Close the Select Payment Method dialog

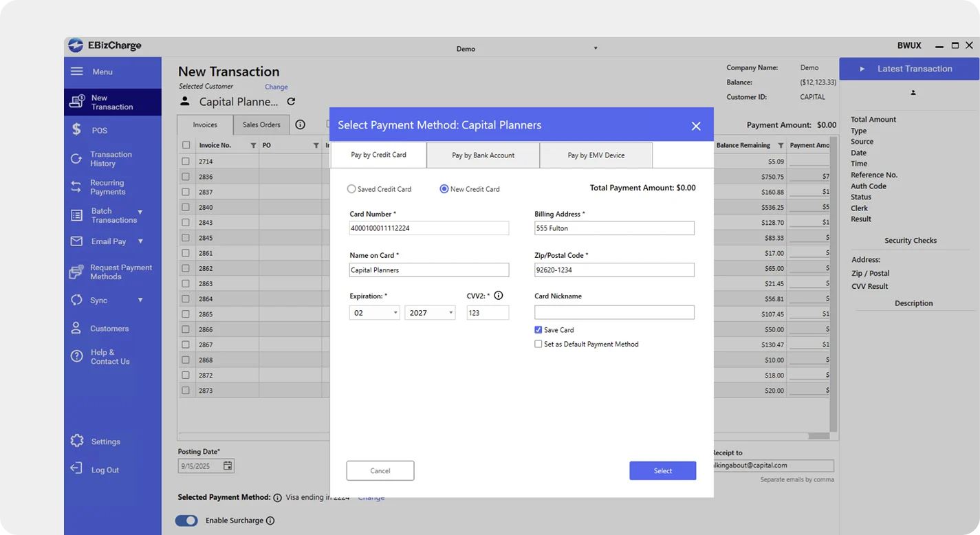(x=696, y=126)
